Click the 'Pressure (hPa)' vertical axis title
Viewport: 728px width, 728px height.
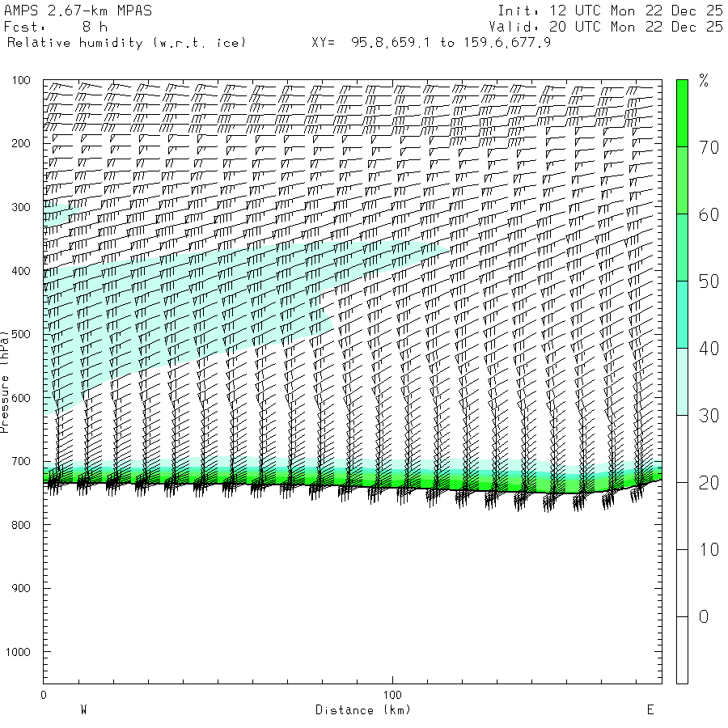pyautogui.click(x=4, y=382)
